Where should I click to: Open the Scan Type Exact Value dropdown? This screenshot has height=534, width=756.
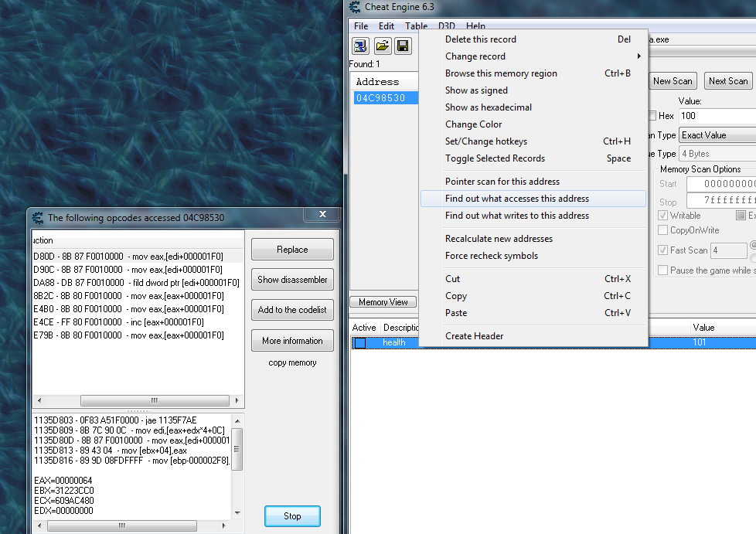[x=717, y=135]
